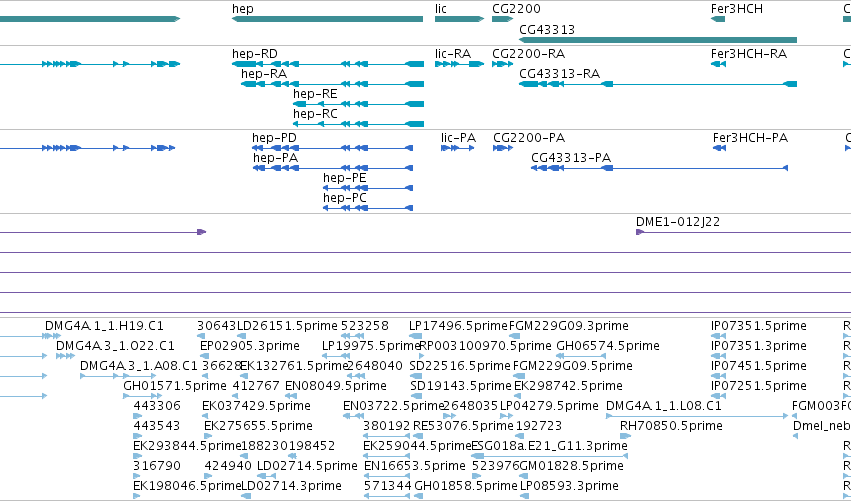
Task: Select the LP04279.5prime EST
Action: [506, 416]
